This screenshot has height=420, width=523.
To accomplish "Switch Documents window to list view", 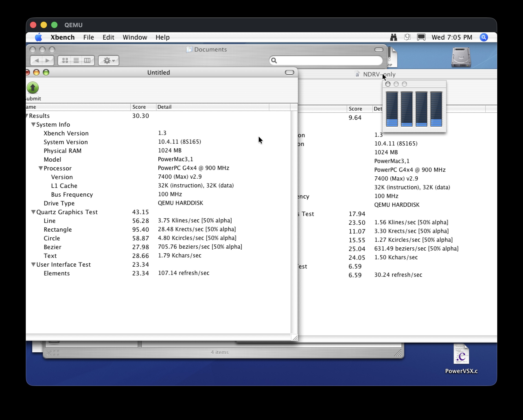I will pyautogui.click(x=76, y=60).
